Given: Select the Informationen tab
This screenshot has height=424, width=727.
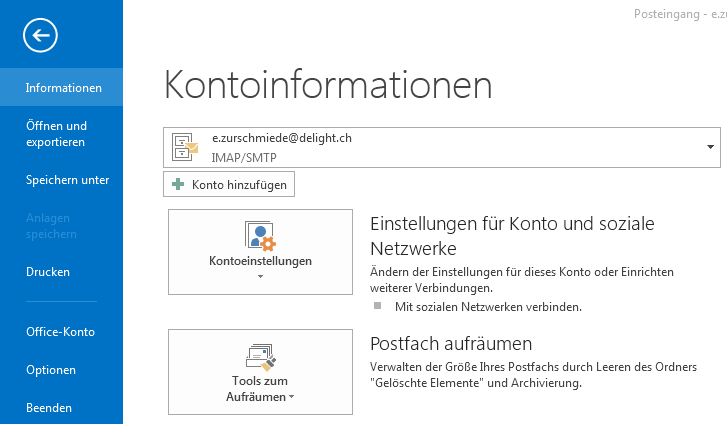Looking at the screenshot, I should (61, 87).
